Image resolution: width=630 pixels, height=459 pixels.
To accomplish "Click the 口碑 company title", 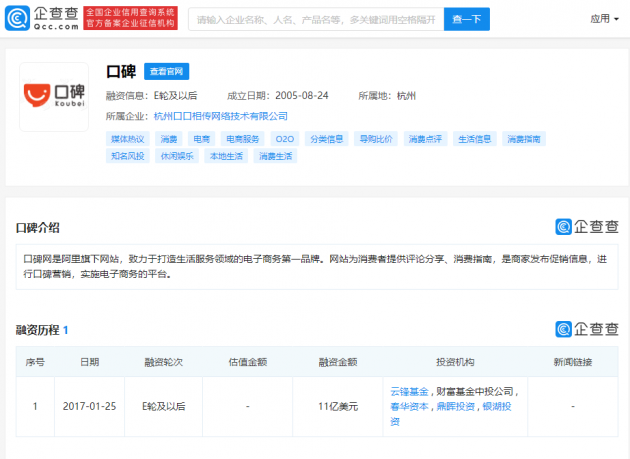I will (x=121, y=72).
